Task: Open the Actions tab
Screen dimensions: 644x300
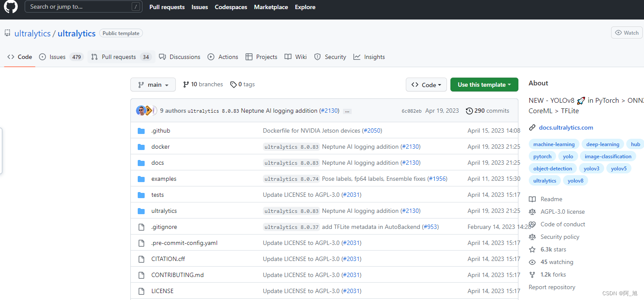Action: point(223,57)
